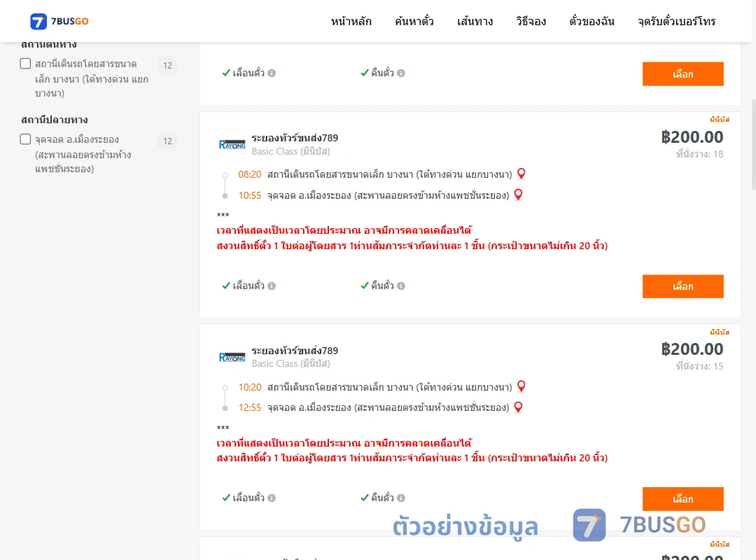Screen dimensions: 756x560
Task: Tick the destination อ.เมืองระยอง checkbox
Action: [26, 139]
